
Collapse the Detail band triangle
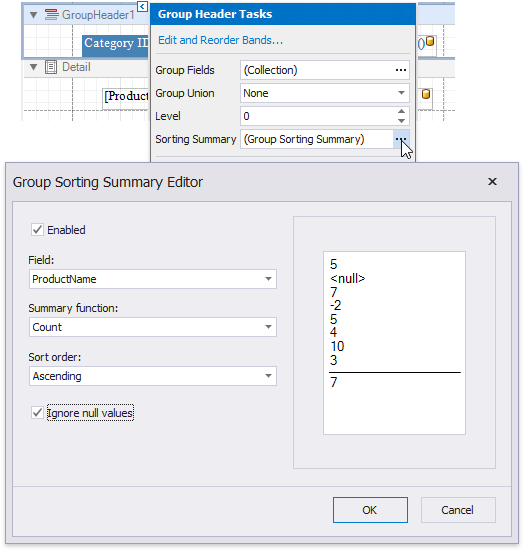pyautogui.click(x=33, y=67)
